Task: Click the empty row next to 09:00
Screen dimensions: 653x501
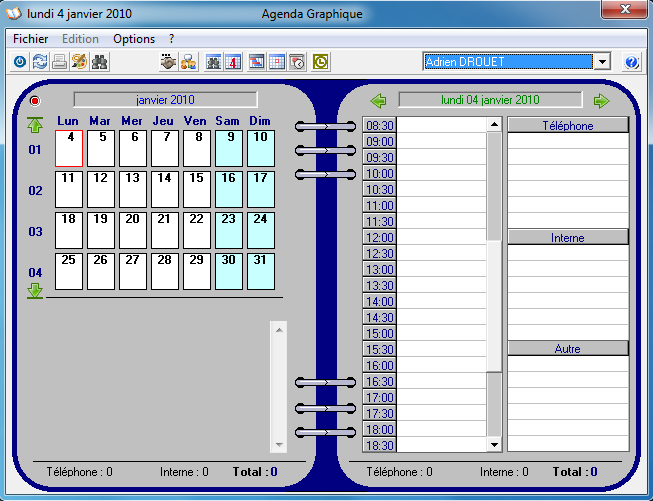Action: pos(441,141)
